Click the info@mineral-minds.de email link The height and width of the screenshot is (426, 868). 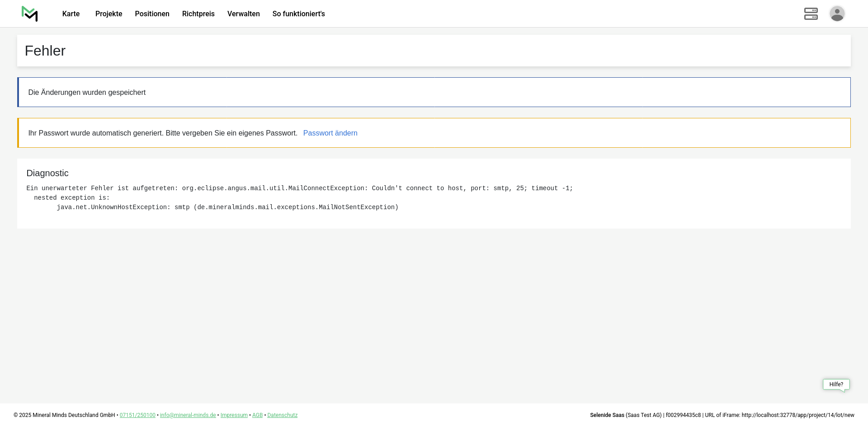(x=188, y=415)
